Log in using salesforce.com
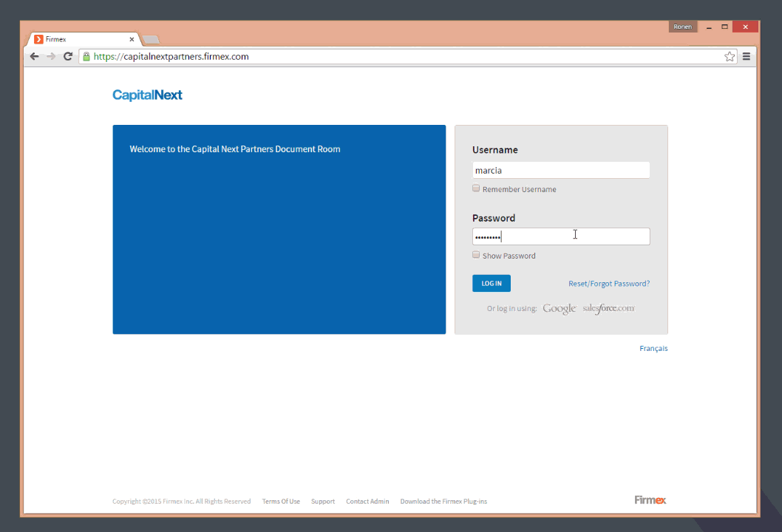 608,308
